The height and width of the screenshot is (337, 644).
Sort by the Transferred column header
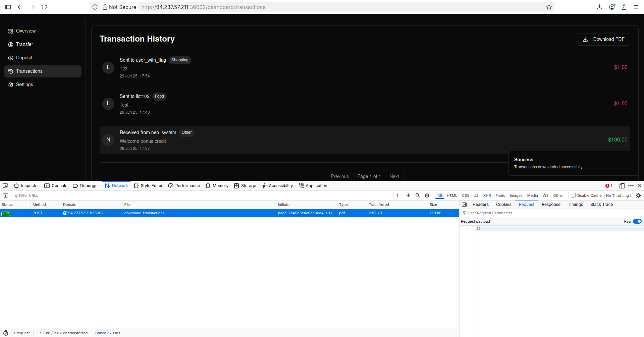pyautogui.click(x=397, y=205)
